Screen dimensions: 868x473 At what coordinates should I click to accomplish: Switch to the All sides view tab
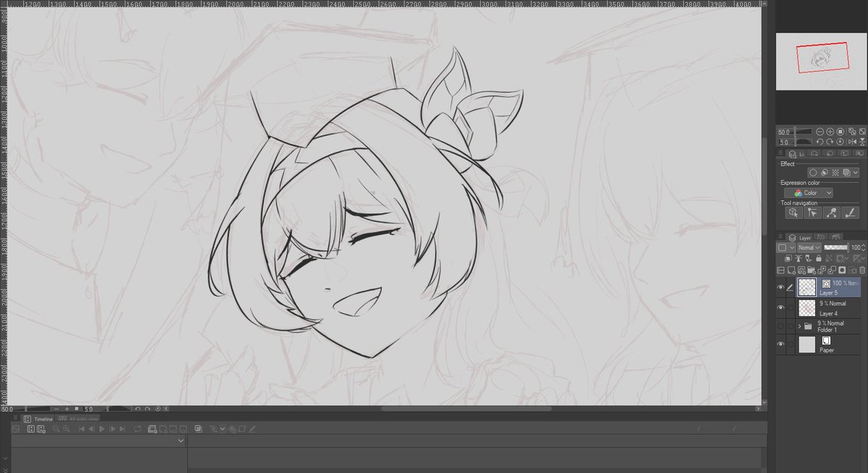[x=78, y=419]
